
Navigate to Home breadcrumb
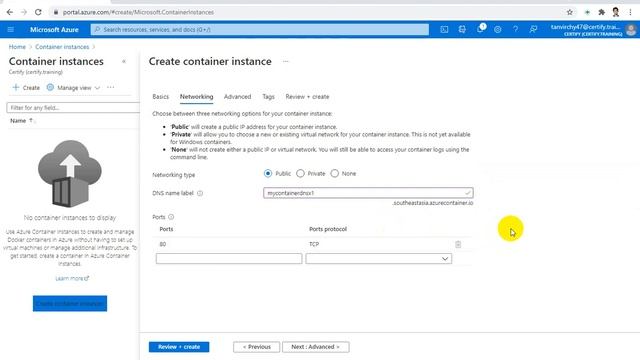point(17,47)
